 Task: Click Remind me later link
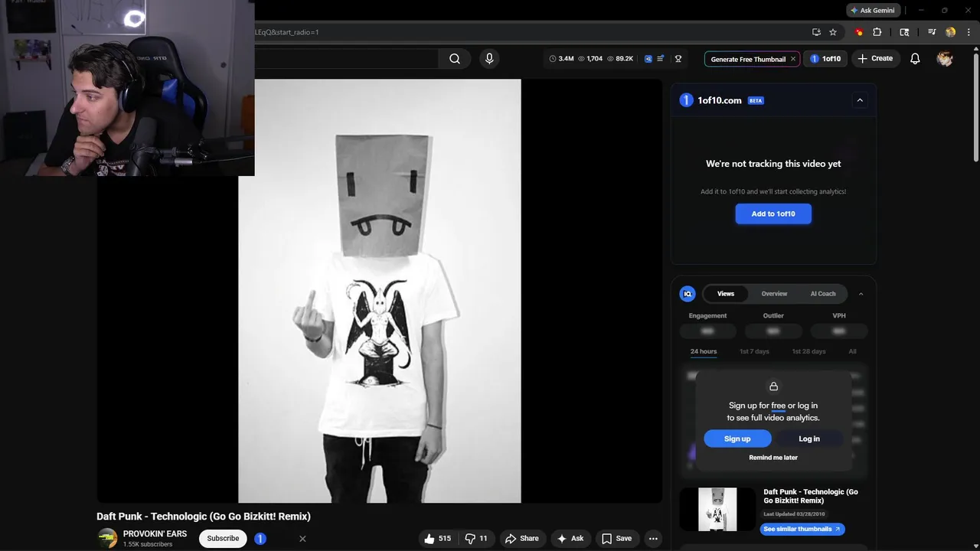tap(773, 458)
